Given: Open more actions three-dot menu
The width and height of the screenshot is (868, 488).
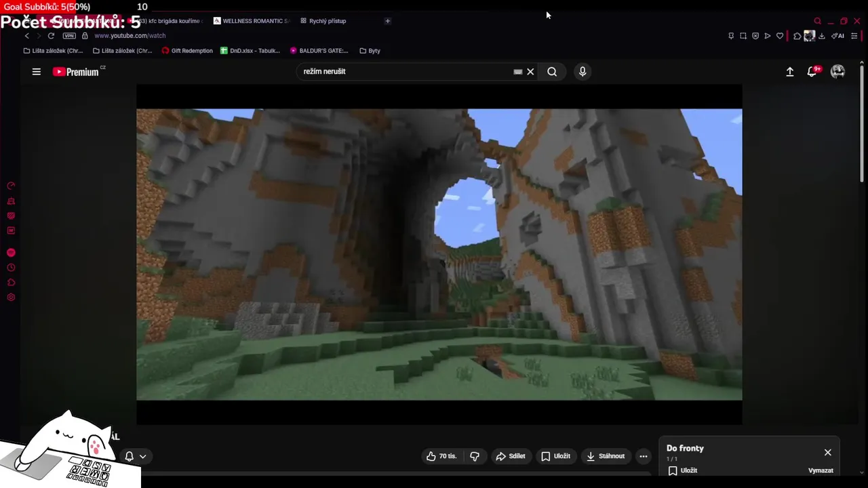Looking at the screenshot, I should pos(644,456).
